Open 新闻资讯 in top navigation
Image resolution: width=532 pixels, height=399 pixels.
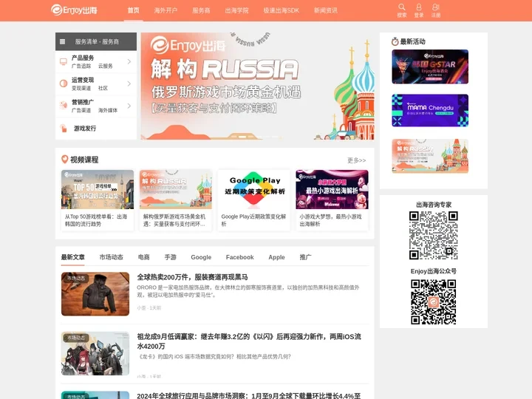tap(326, 10)
